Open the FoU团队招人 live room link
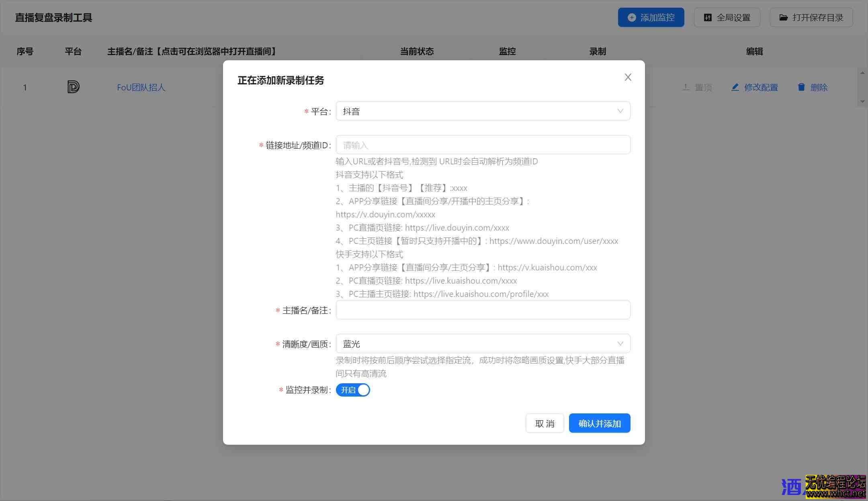868x501 pixels. 141,87
